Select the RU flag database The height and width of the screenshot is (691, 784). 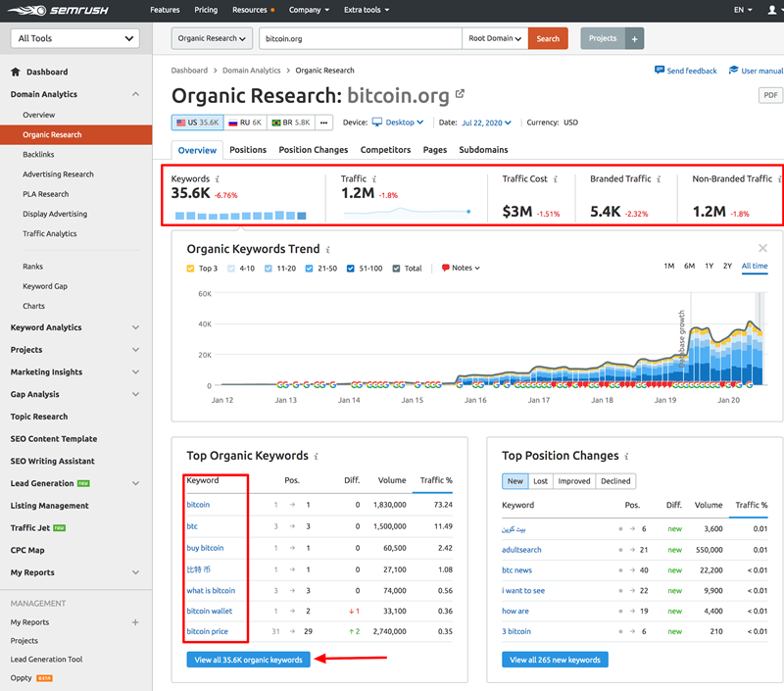(245, 123)
